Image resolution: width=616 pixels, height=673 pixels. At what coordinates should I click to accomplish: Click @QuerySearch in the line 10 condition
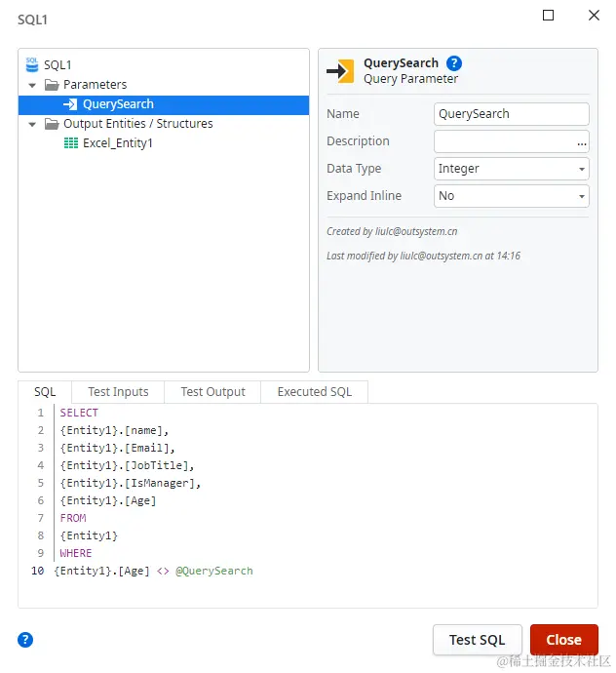[x=214, y=571]
